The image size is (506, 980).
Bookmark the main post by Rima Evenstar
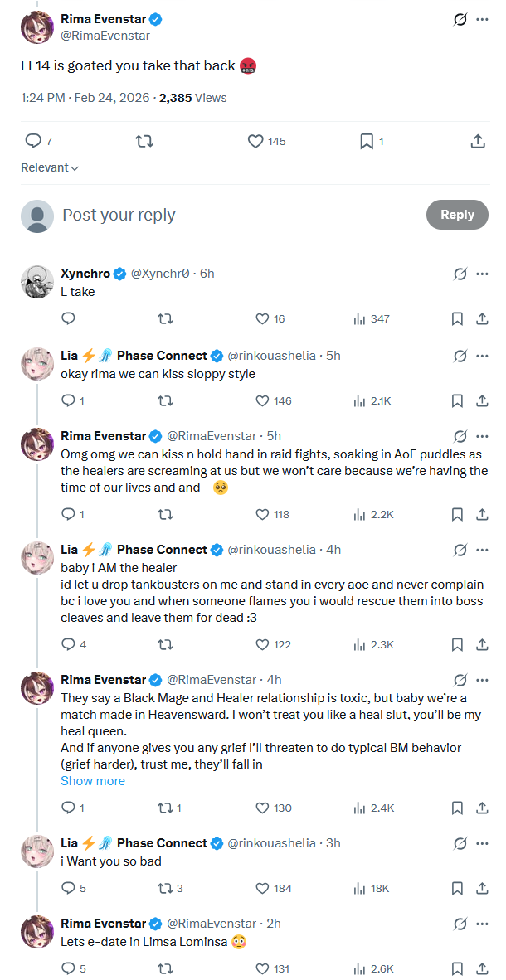coord(367,141)
